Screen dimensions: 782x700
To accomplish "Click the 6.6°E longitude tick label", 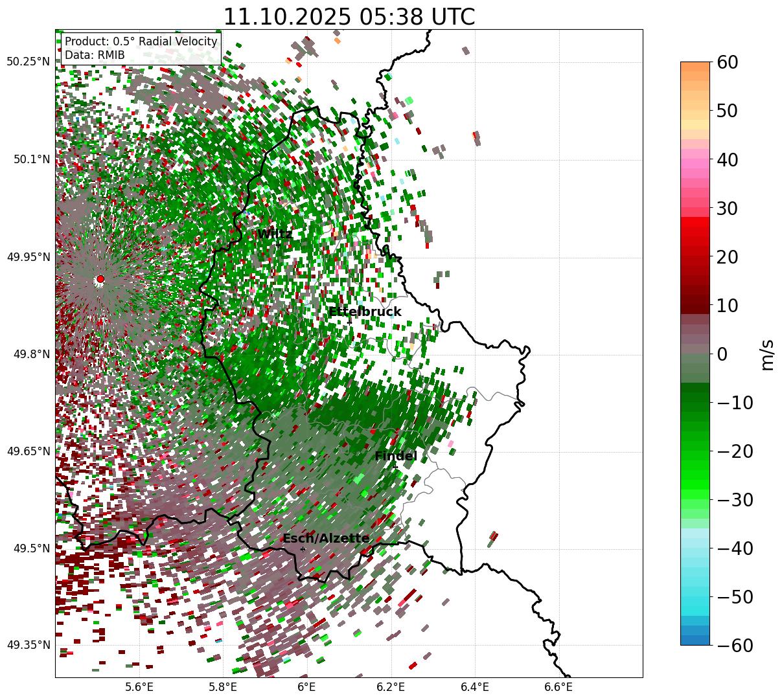I will pyautogui.click(x=558, y=687).
